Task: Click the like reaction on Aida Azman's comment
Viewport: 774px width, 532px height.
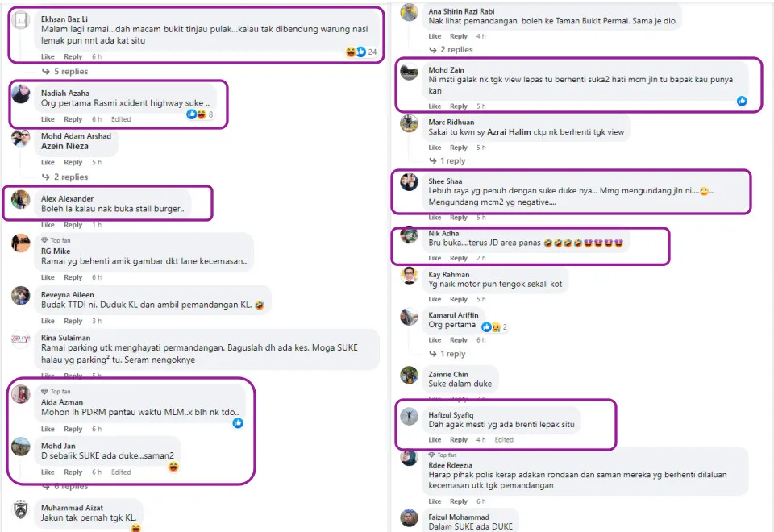Action: click(238, 422)
